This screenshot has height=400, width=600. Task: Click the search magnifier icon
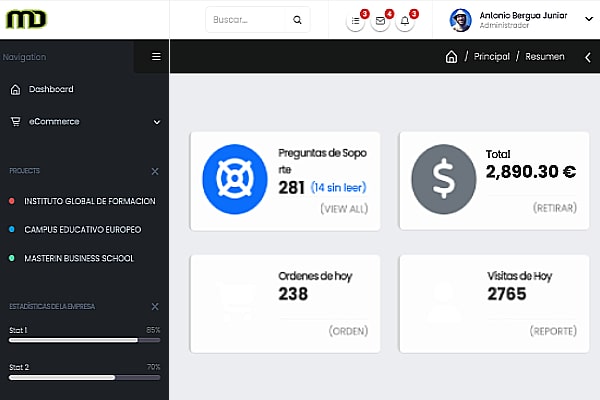(297, 20)
